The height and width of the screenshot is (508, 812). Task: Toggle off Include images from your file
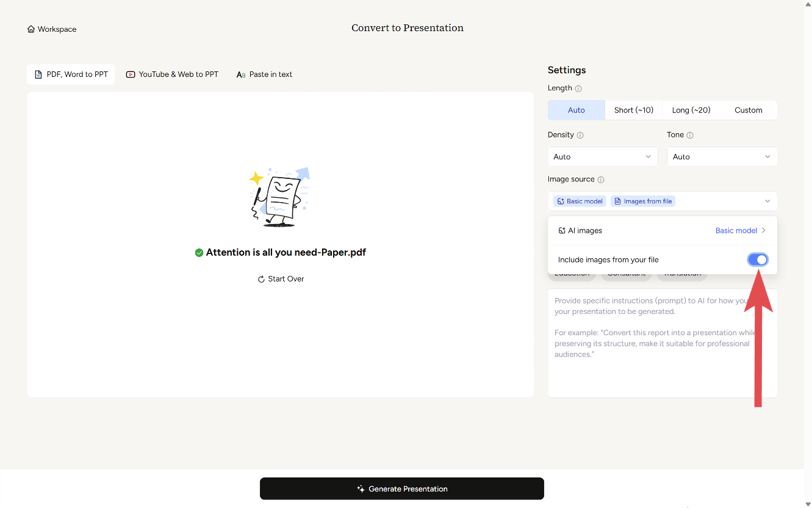point(758,259)
